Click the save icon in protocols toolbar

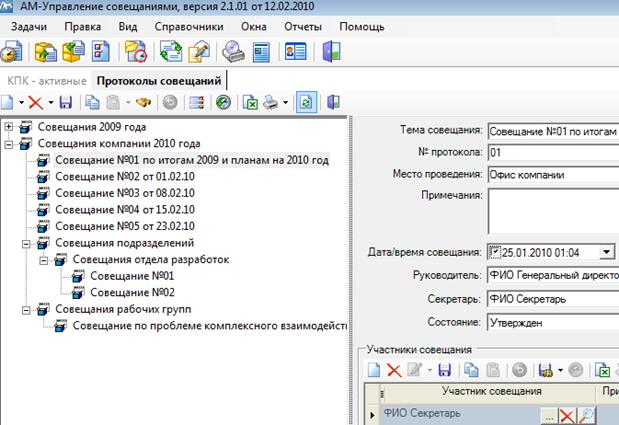tap(66, 102)
